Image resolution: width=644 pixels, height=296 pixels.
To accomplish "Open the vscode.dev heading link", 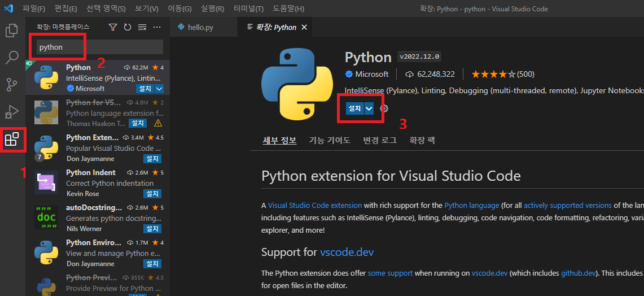I will [347, 251].
